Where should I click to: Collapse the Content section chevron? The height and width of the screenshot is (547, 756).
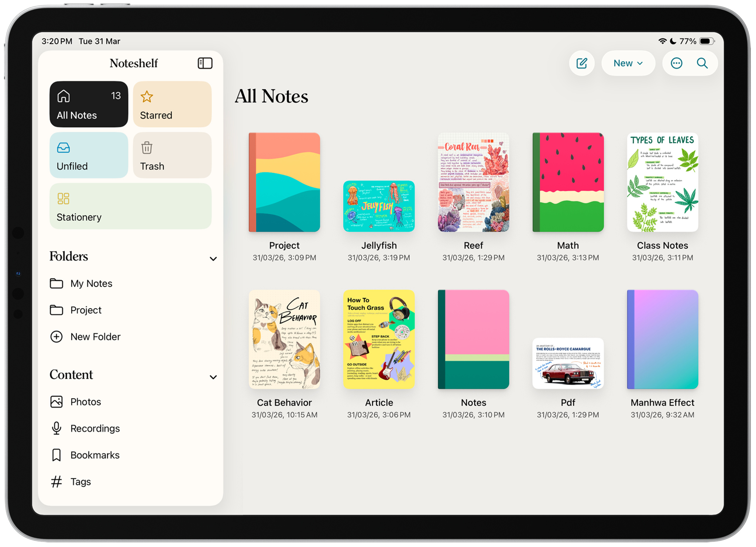213,377
